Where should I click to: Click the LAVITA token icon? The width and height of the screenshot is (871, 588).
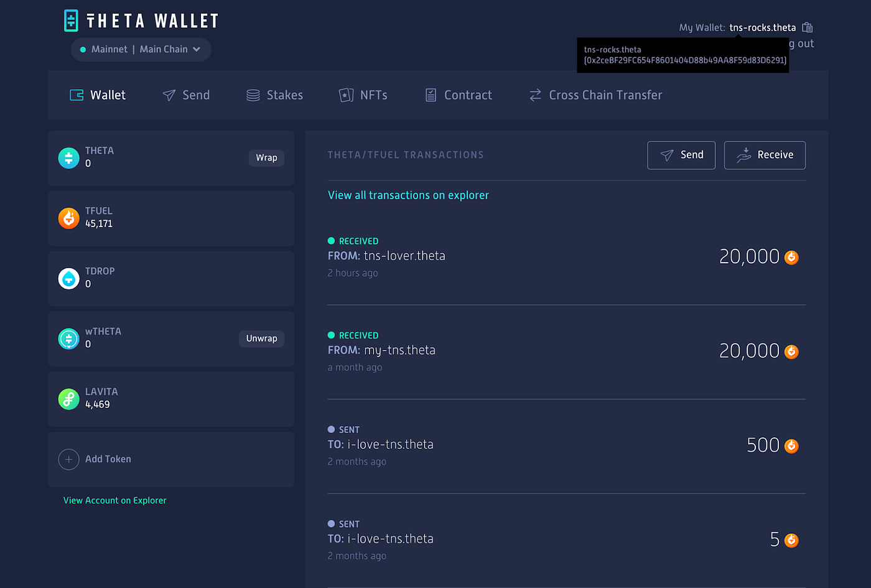pos(68,399)
